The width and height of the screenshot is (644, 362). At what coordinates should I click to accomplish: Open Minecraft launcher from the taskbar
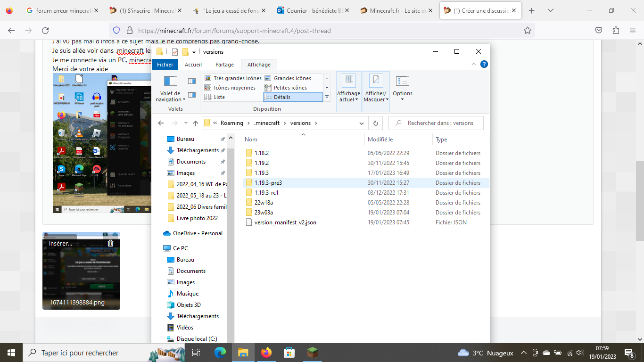point(313,353)
